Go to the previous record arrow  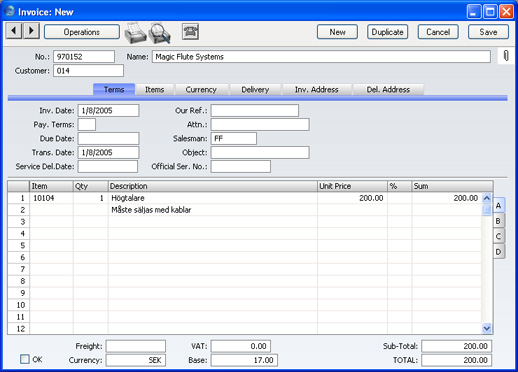(x=14, y=31)
